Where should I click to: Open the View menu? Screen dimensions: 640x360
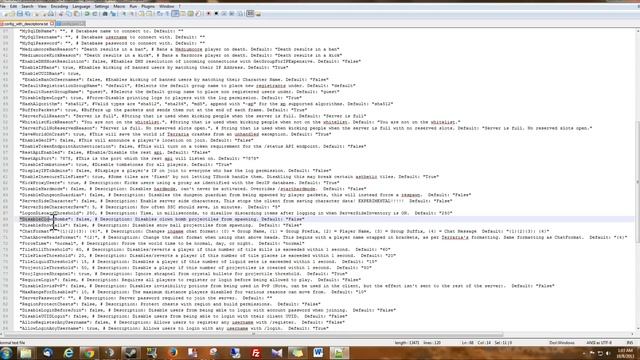[x=42, y=7]
